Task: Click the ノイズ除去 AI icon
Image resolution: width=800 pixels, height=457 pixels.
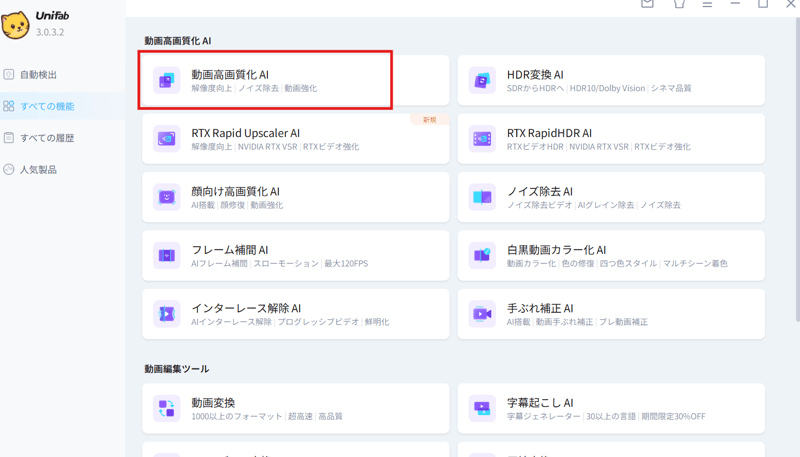Action: click(482, 197)
